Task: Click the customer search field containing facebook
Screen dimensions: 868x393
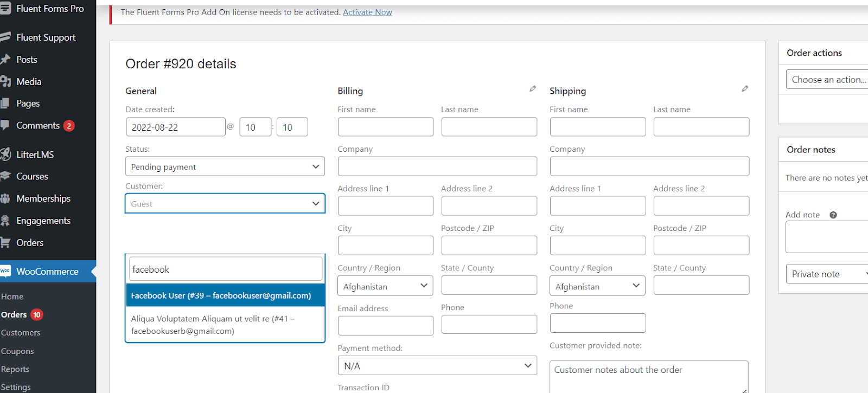Action: [226, 269]
